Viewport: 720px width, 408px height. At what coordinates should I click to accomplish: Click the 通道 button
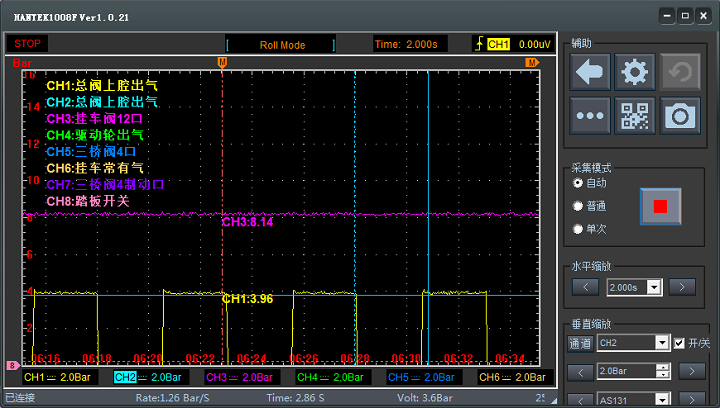tap(580, 343)
